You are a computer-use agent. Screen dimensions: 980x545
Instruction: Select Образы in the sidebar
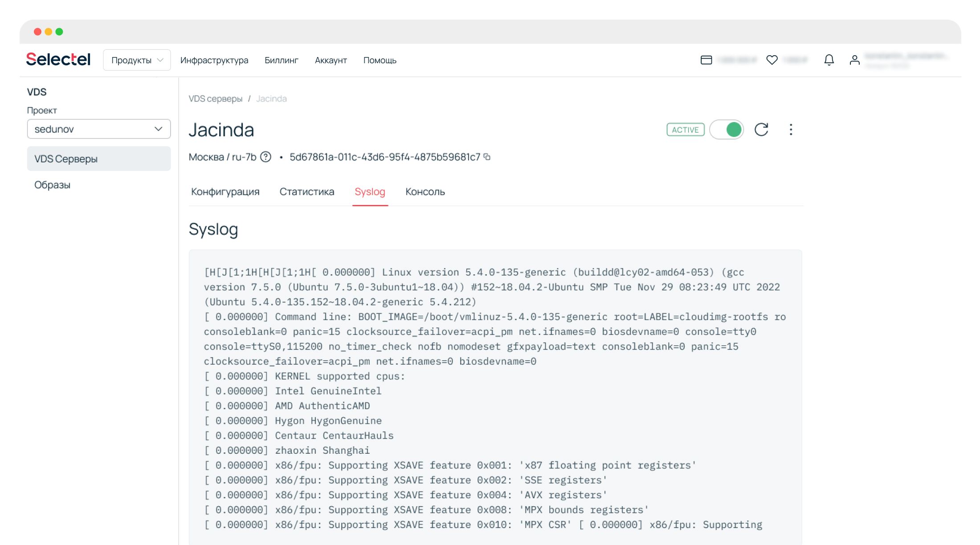52,185
